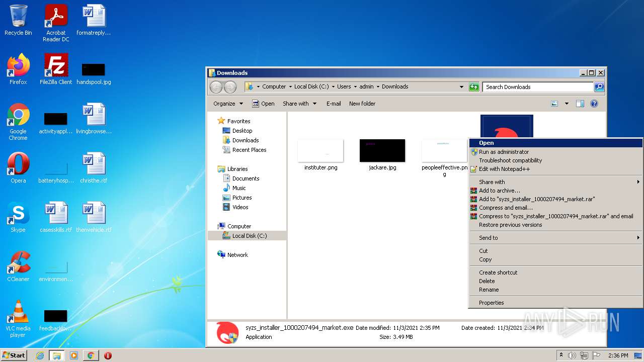This screenshot has height=362, width=644.
Task: Click the search magnifier icon
Action: click(599, 87)
